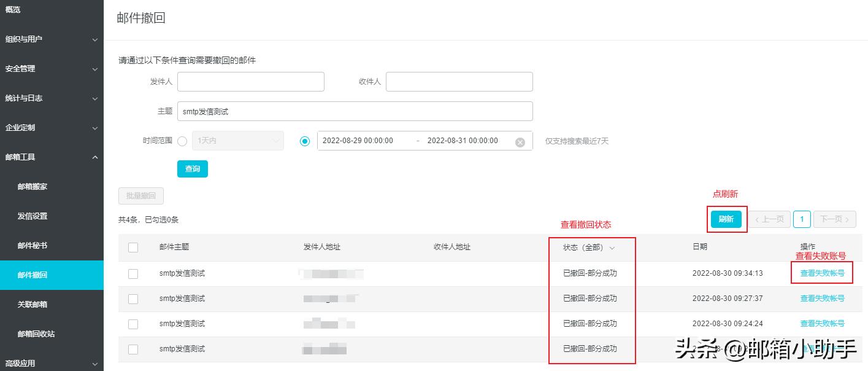Viewport: 868px width, 371px height.
Task: Click the 发件人 sender input field
Action: [x=250, y=81]
